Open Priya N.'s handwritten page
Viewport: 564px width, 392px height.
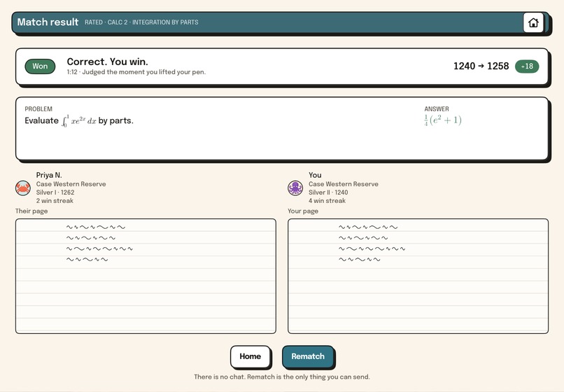[x=146, y=276]
